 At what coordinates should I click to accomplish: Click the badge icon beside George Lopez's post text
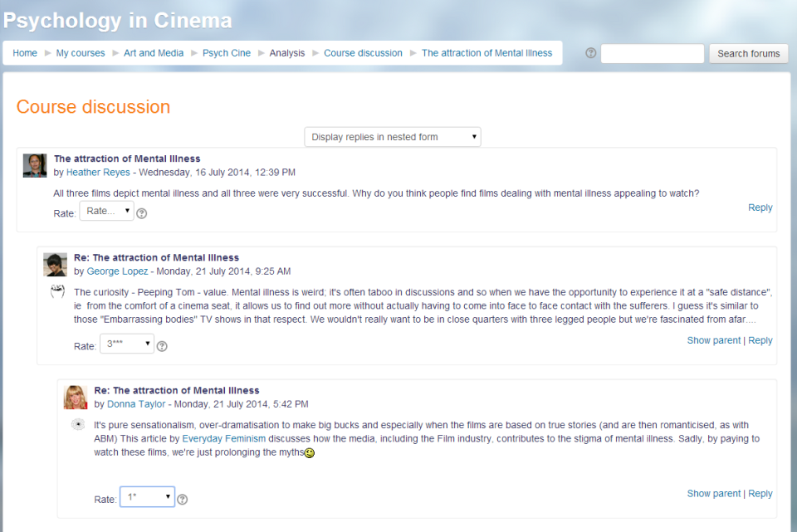(x=57, y=291)
